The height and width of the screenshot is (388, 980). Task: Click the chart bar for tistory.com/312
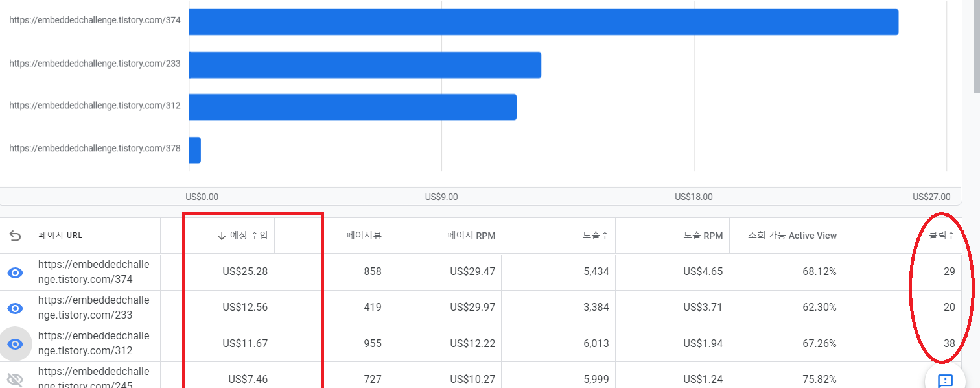(353, 107)
